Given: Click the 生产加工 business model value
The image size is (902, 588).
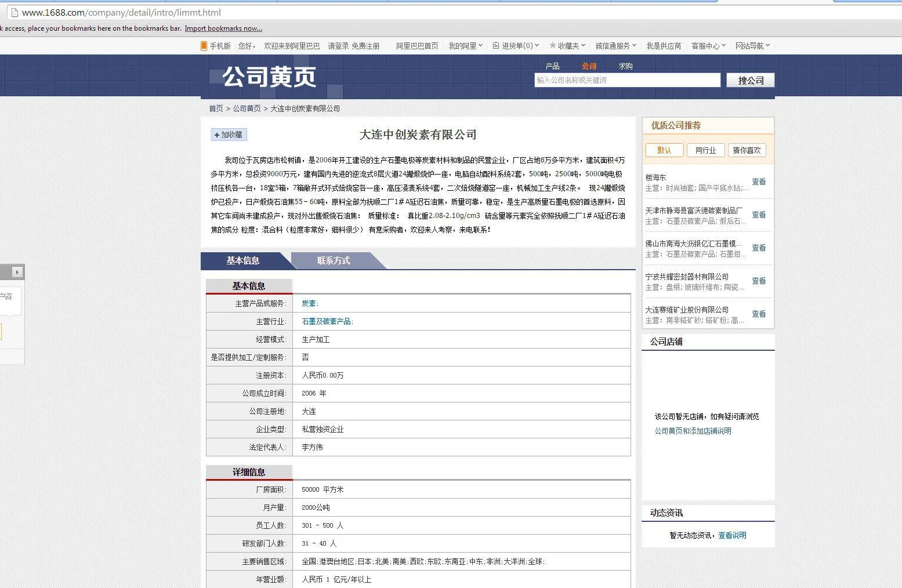Looking at the screenshot, I should point(316,339).
